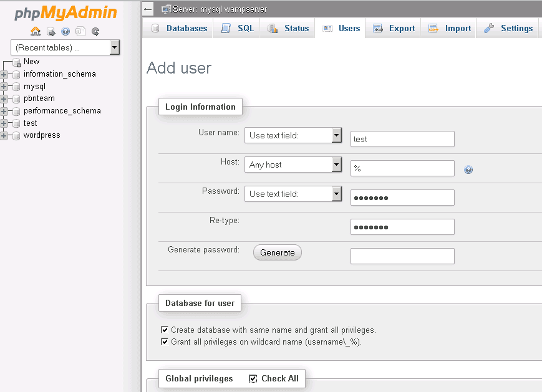Collapse navigation panel with arrow icon
The image size is (542, 392).
click(x=148, y=9)
